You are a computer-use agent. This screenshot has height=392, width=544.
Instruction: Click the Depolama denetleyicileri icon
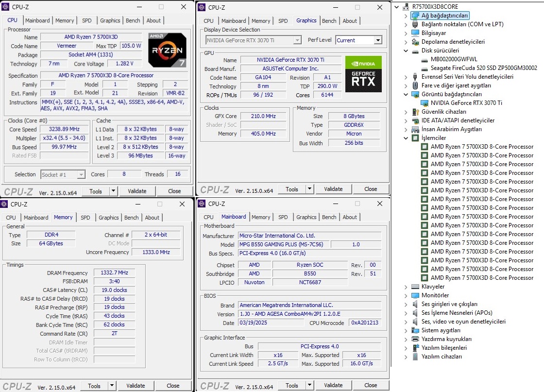415,42
